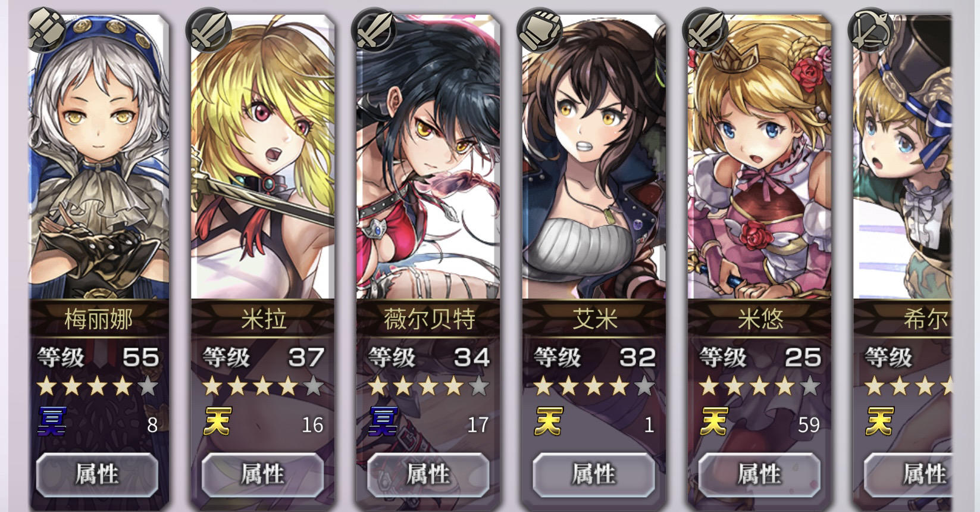This screenshot has width=980, height=512.
Task: Click the yellow 天 badge on 米拉 card
Action: click(217, 422)
